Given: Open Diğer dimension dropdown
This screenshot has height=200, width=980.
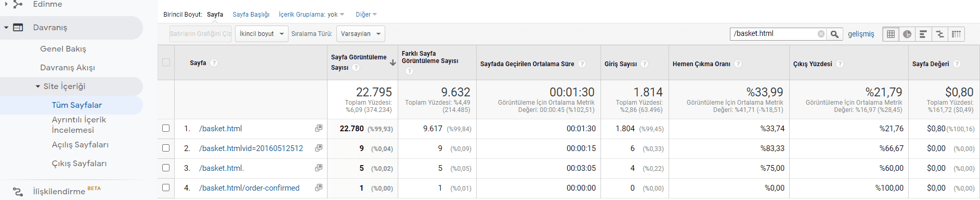Looking at the screenshot, I should coord(366,15).
